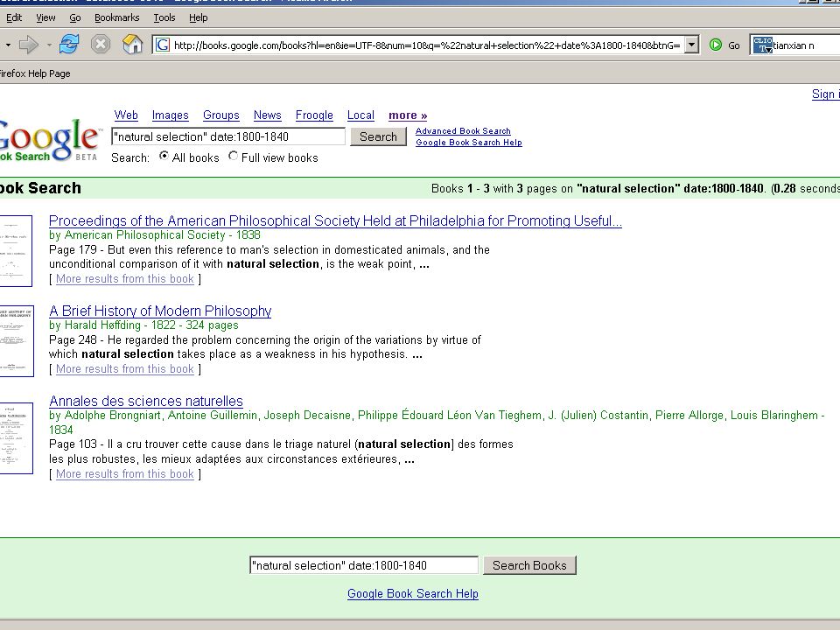The image size is (840, 630).
Task: Open the Tools menu
Action: pos(164,17)
